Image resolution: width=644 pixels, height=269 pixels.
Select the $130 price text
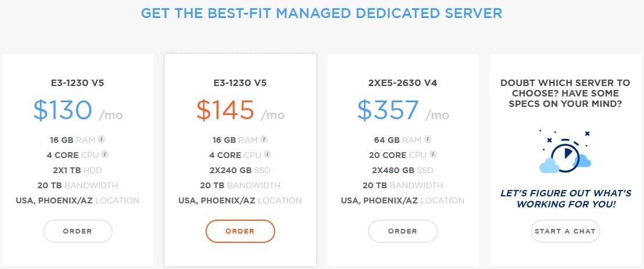tap(63, 110)
